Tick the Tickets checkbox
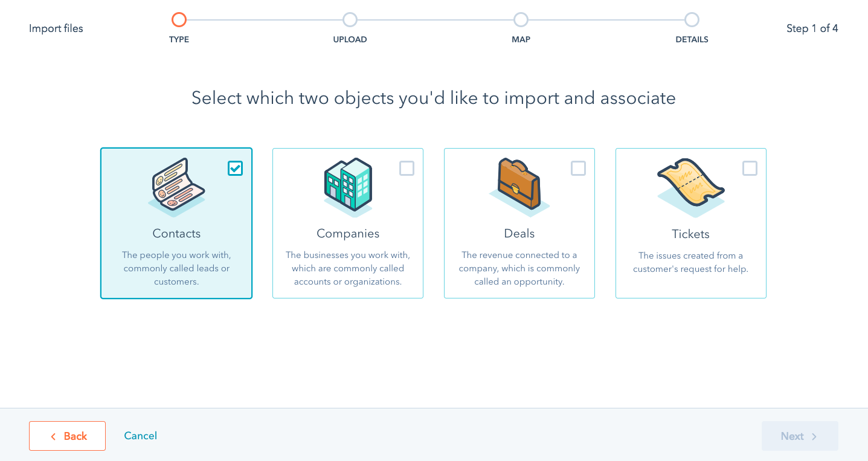868x461 pixels. [750, 169]
